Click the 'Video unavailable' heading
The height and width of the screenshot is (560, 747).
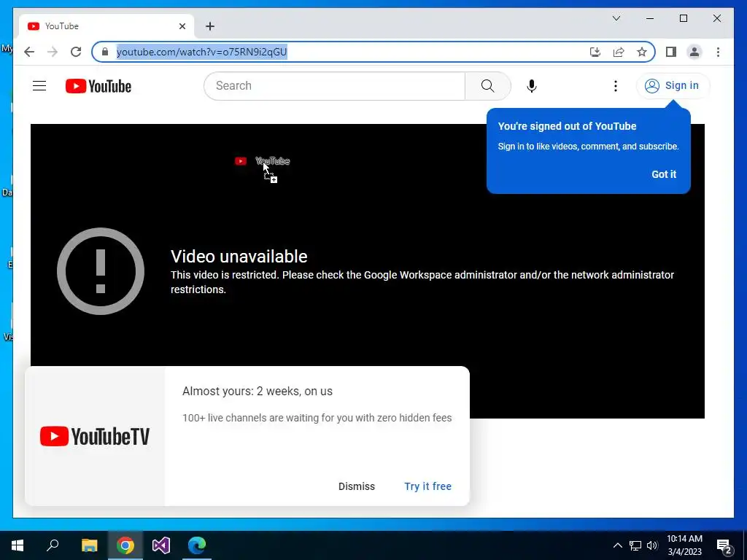[x=239, y=257]
